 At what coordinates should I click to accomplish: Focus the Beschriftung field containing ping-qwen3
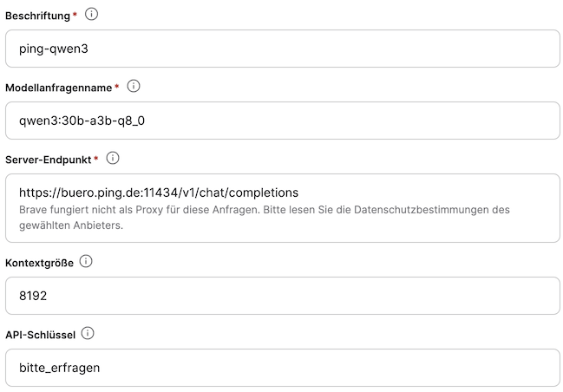click(282, 49)
